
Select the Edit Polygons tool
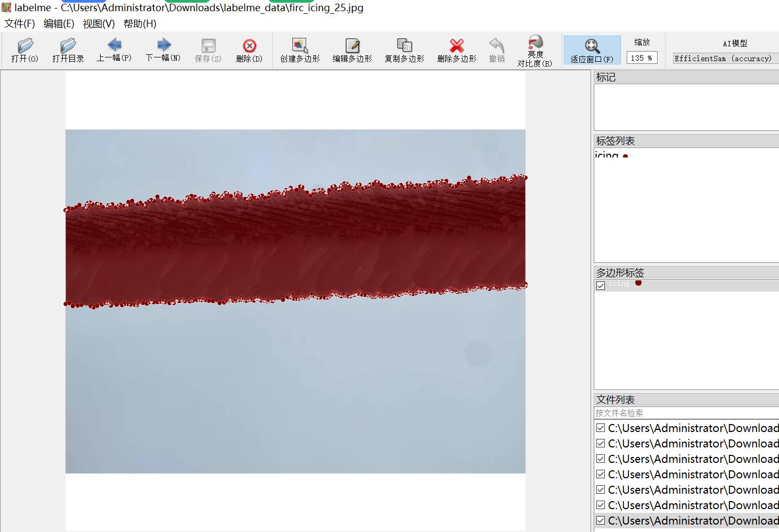pos(352,46)
